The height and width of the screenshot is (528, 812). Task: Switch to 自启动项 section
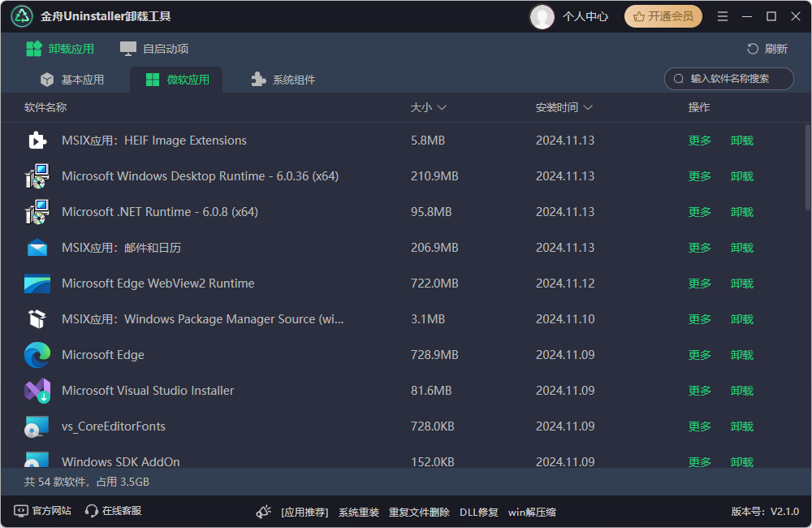click(154, 49)
